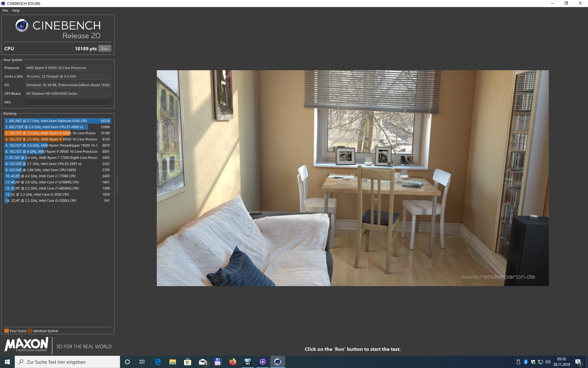Viewport: 588px width, 368px height.
Task: Open the notification center icon
Action: (578, 362)
